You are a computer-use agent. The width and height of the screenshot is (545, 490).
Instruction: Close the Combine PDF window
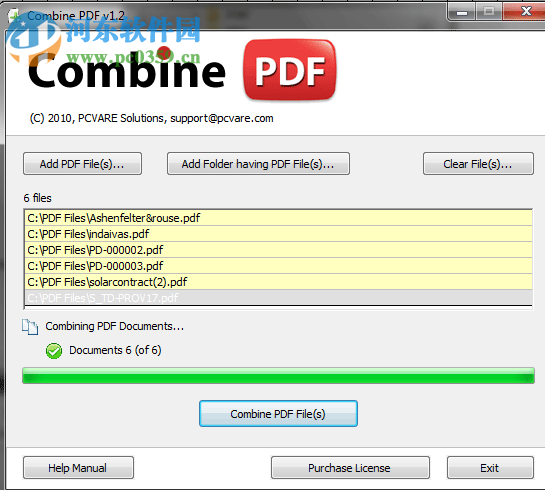525,11
